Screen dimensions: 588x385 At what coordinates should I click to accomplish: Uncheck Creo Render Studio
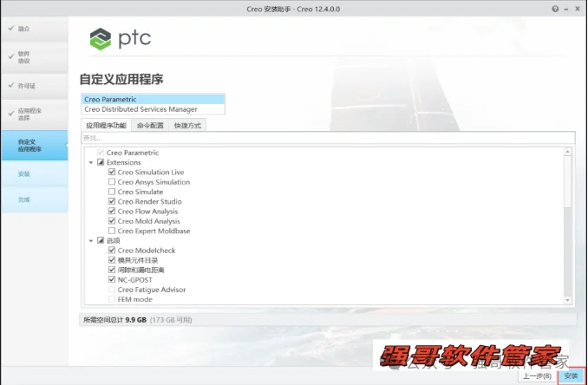(x=112, y=201)
